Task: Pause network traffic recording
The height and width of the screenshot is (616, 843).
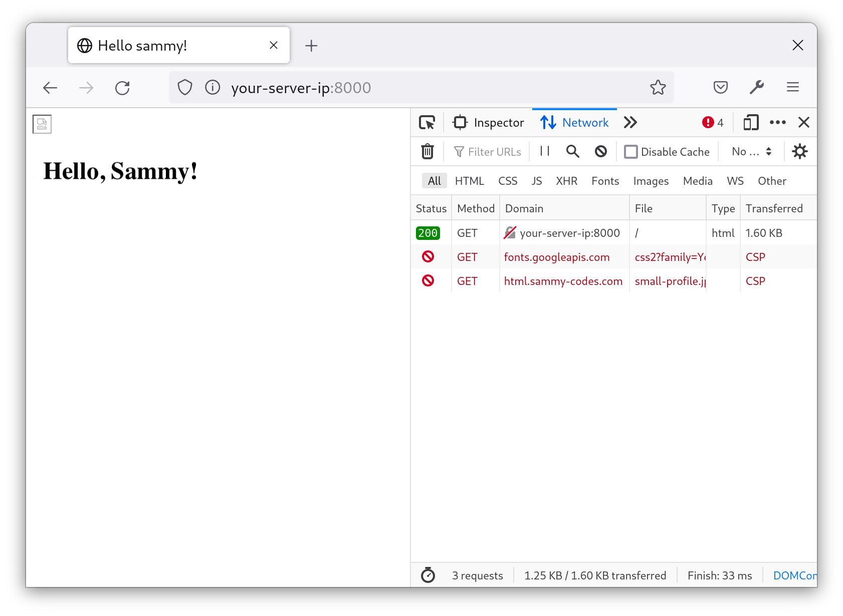Action: [544, 151]
